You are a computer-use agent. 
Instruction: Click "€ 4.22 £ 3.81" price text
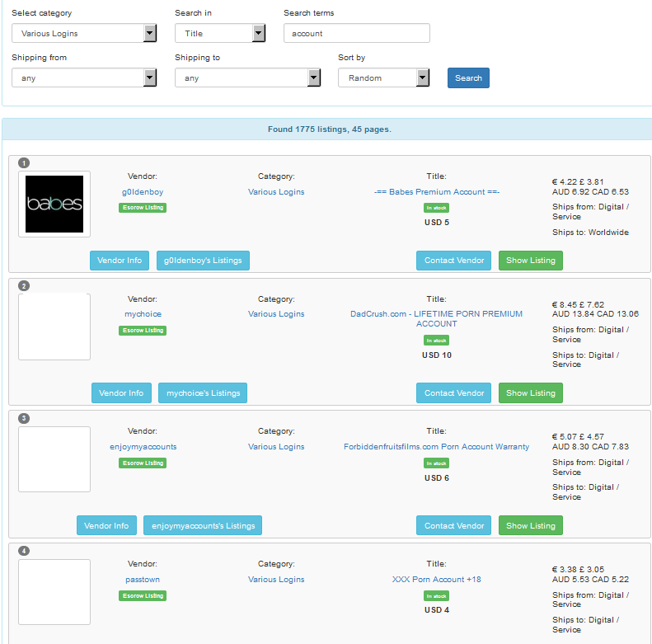(578, 181)
